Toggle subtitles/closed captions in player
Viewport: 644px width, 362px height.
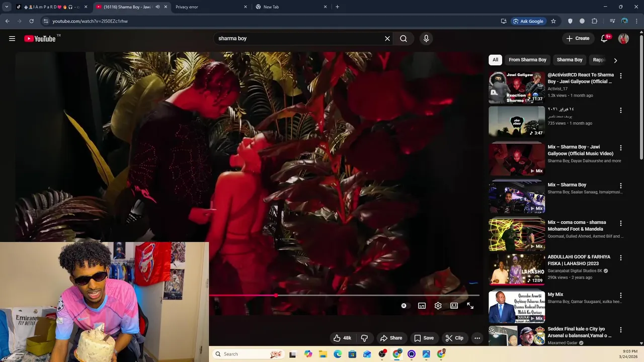point(422,306)
